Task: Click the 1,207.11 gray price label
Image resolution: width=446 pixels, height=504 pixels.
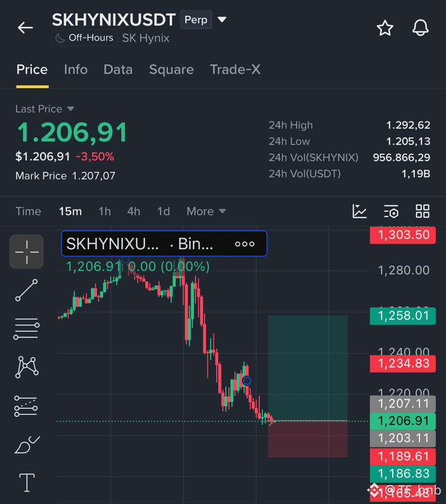Action: click(x=403, y=404)
